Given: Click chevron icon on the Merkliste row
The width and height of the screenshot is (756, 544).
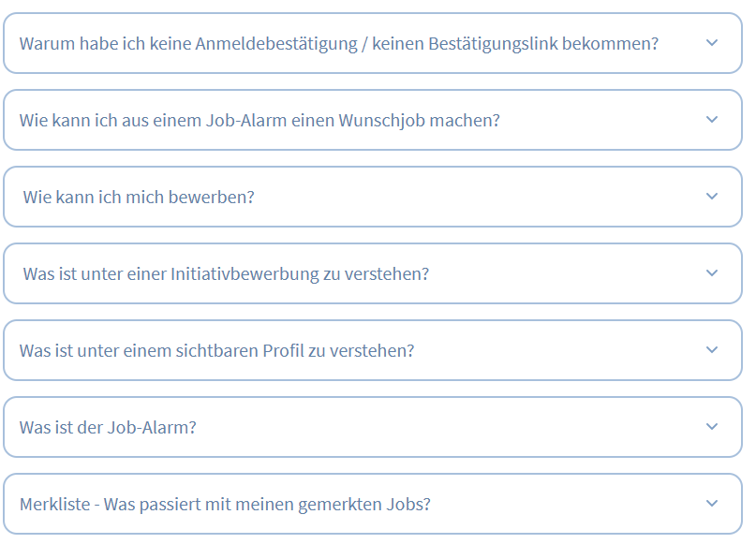Looking at the screenshot, I should pyautogui.click(x=712, y=504).
